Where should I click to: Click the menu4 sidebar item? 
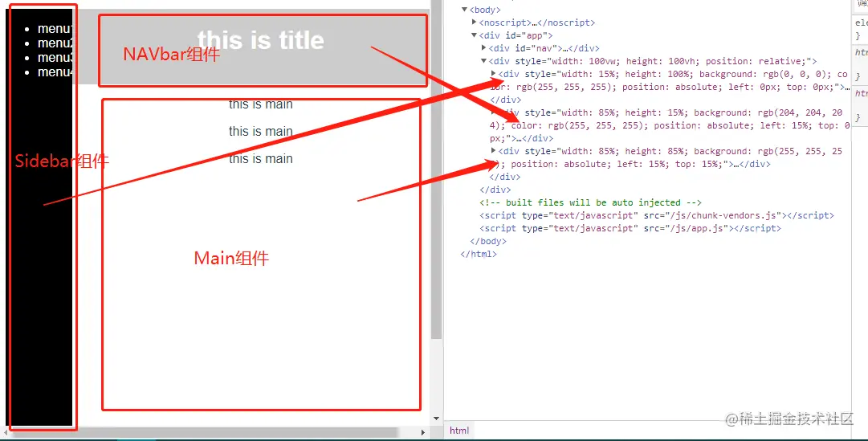point(55,72)
